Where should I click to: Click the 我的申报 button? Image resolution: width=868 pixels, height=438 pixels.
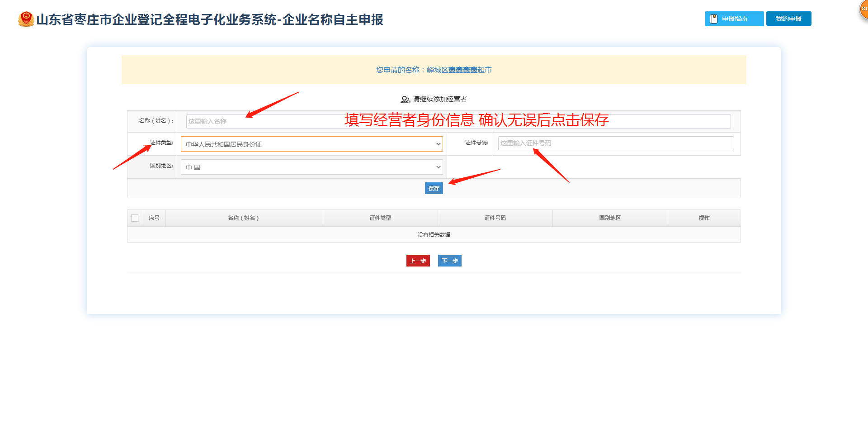788,19
